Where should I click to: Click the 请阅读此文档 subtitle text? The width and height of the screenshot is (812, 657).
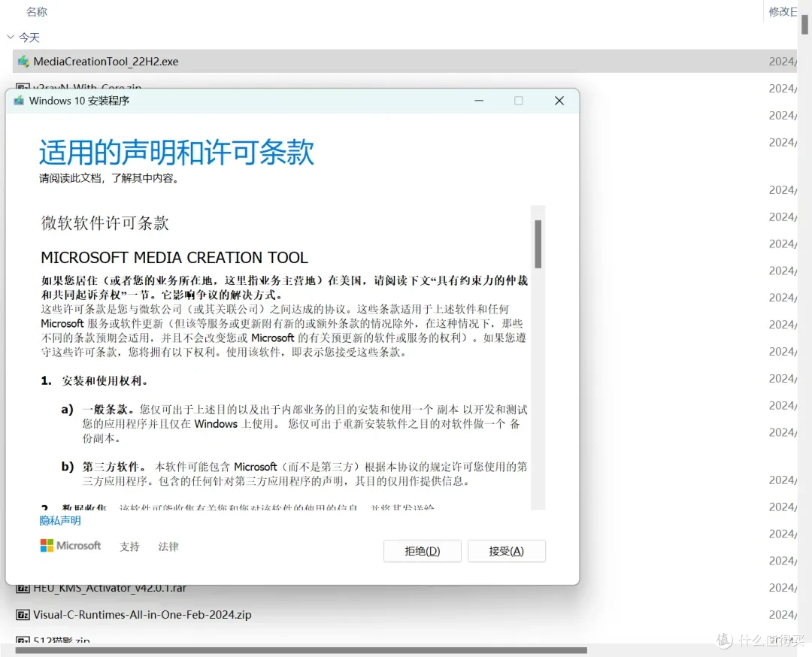coord(109,178)
